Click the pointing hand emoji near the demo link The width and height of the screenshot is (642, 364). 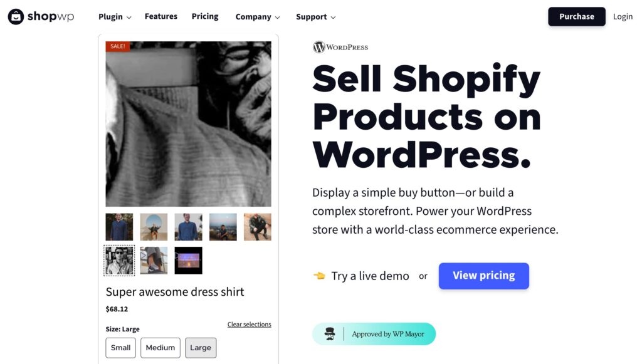[320, 276]
